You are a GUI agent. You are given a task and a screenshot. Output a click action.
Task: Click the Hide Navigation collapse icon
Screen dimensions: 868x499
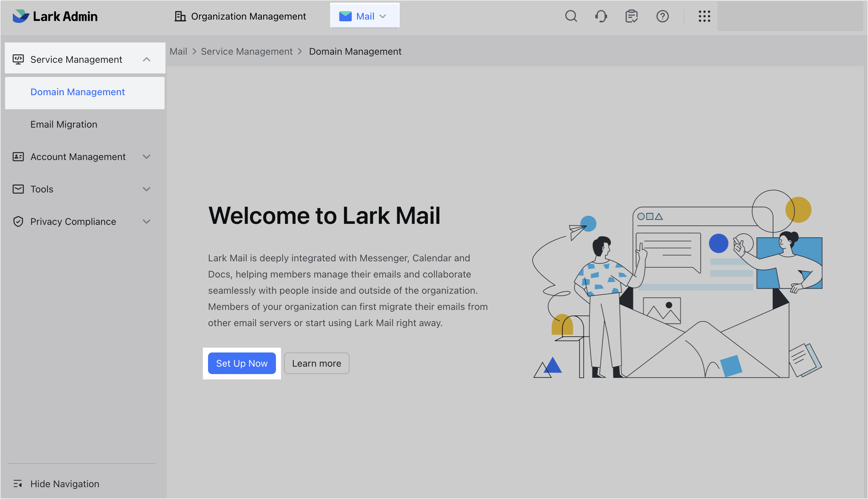18,483
